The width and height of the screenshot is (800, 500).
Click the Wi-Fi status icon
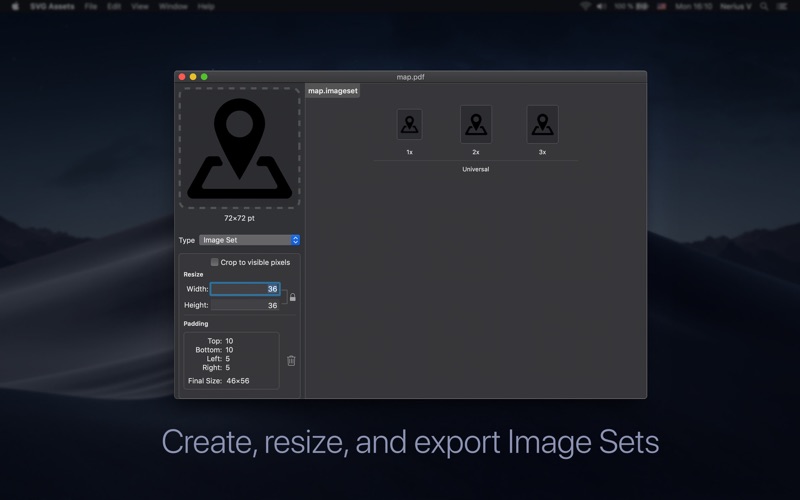tap(585, 6)
